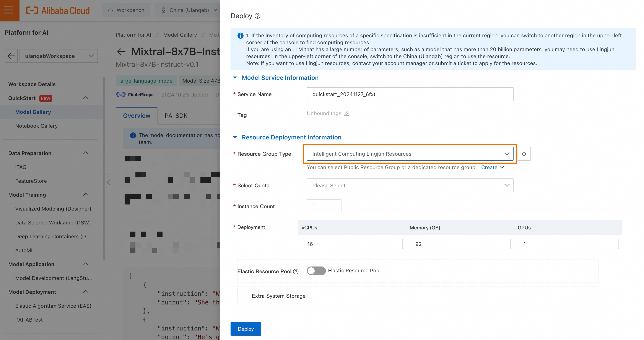Image resolution: width=644 pixels, height=340 pixels.
Task: Click the Memory (GB) input field
Action: coord(460,244)
